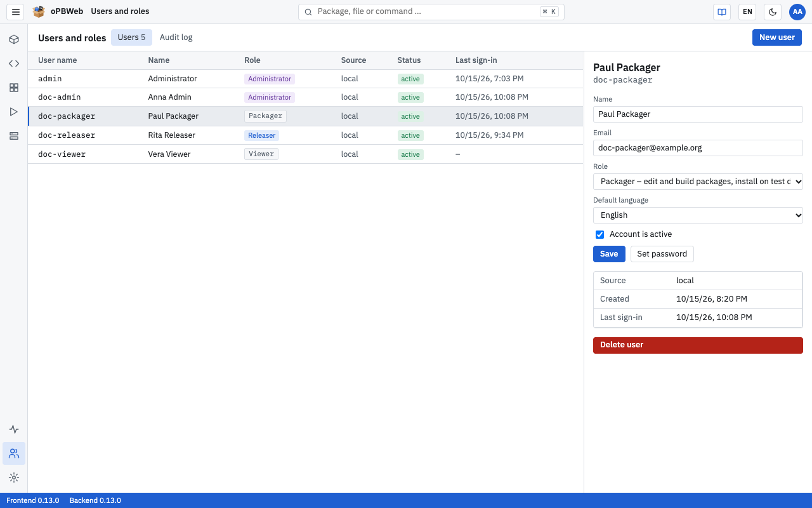812x508 pixels.
Task: Click the Releaser role badge
Action: tap(261, 135)
